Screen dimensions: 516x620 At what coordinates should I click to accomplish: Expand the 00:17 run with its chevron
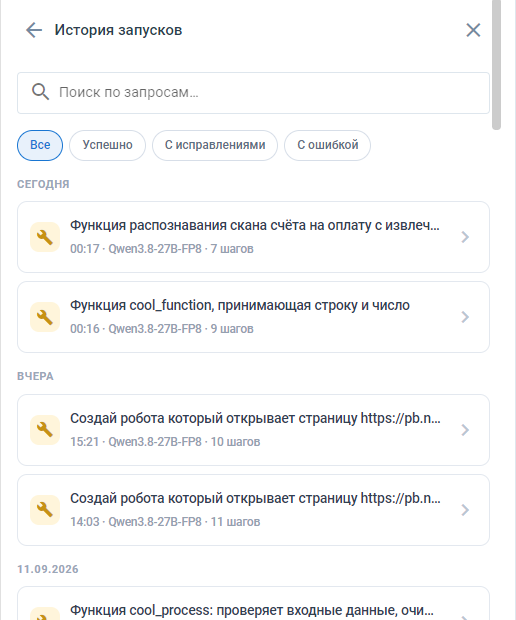465,237
